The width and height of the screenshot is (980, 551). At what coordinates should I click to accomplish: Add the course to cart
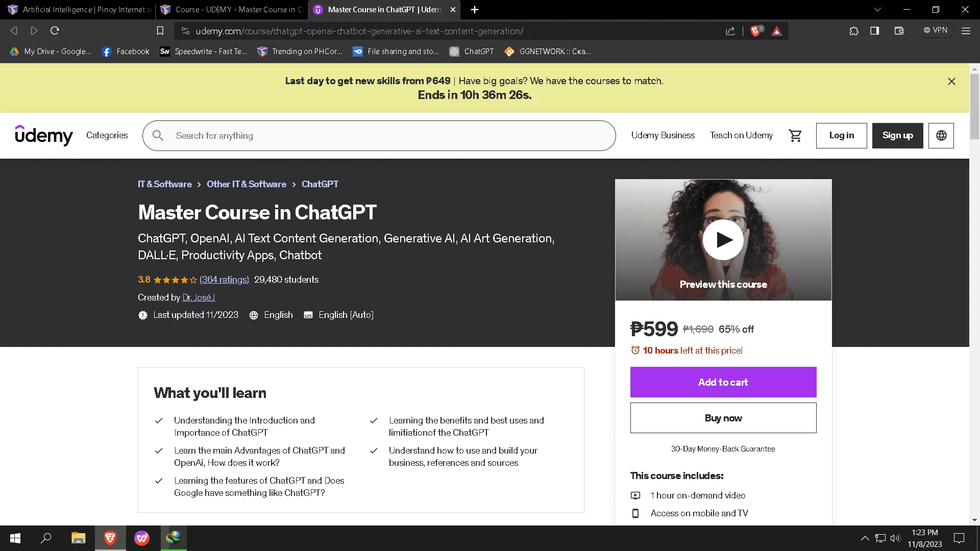pos(723,382)
